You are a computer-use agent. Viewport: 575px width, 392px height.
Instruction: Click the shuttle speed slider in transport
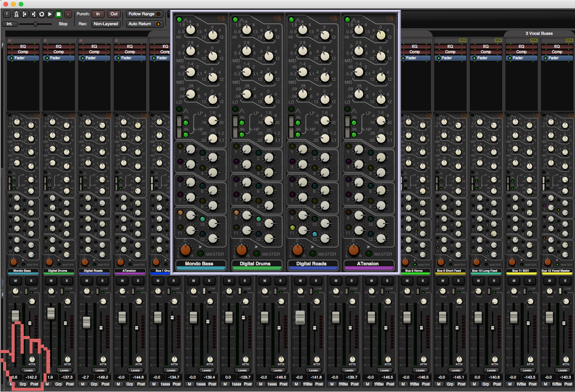click(x=35, y=24)
